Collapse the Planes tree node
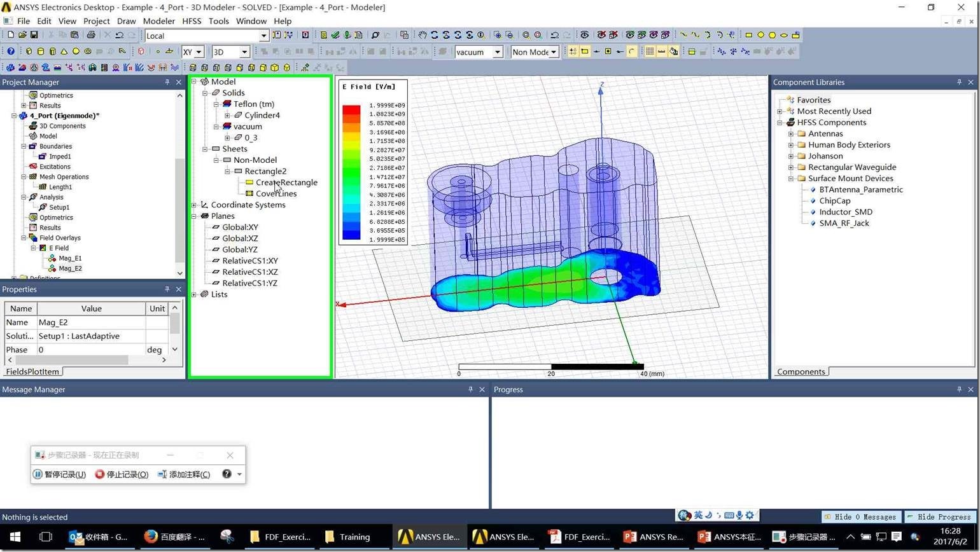Screen dimensions: 980x552 pos(194,216)
